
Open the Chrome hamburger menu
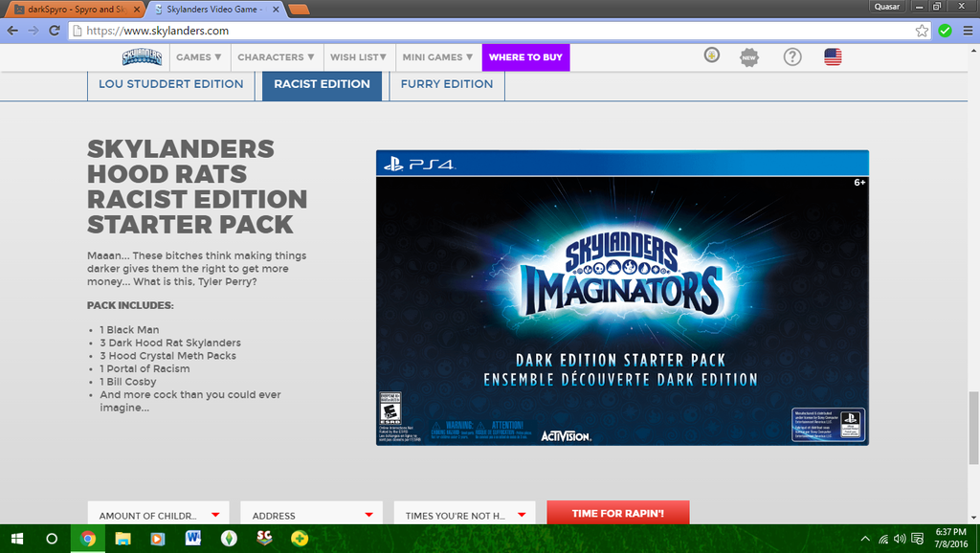click(x=966, y=31)
